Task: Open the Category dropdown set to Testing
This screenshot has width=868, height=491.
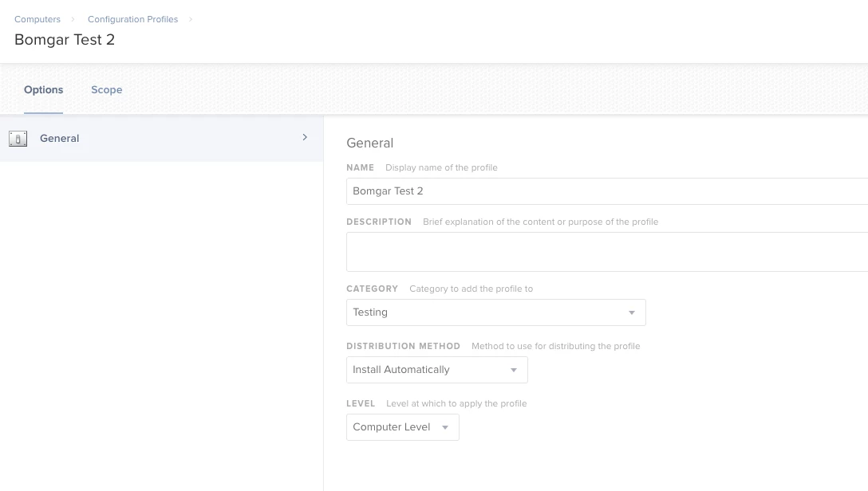Action: click(496, 312)
